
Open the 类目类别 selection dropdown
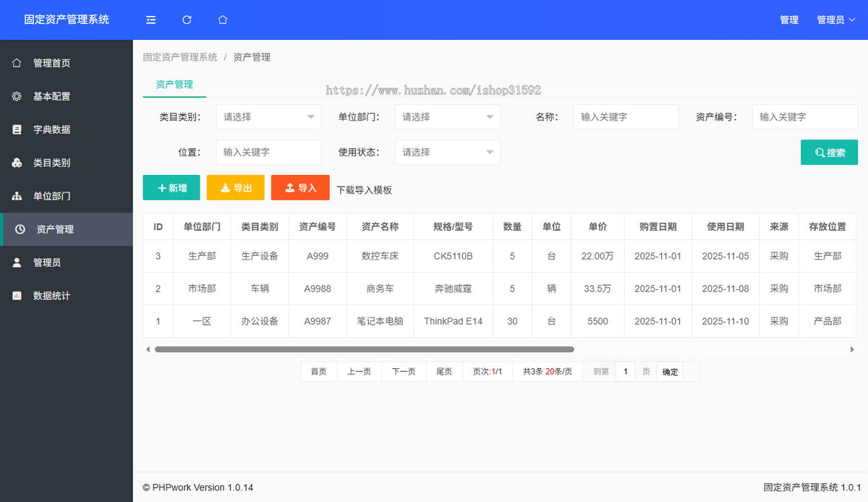coord(268,116)
